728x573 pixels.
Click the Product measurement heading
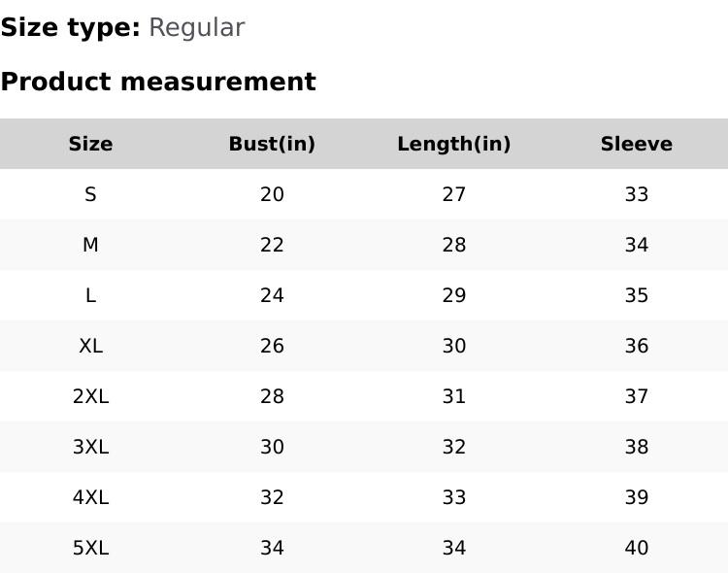tap(158, 82)
